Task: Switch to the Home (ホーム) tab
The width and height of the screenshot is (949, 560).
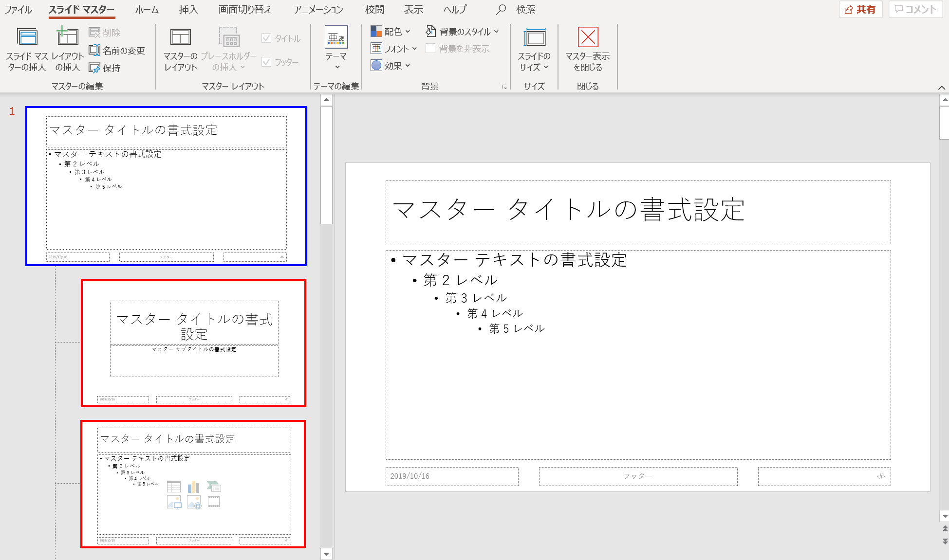Action: click(x=147, y=9)
